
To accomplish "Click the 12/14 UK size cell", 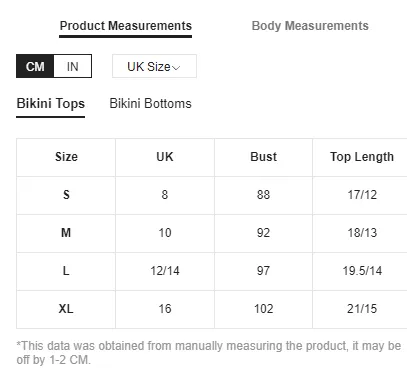I will pos(165,271).
